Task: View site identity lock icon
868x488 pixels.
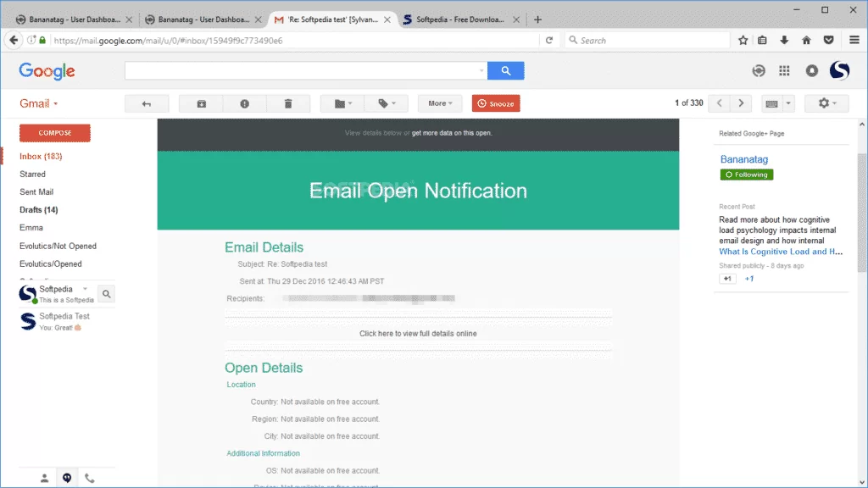Action: pos(42,41)
